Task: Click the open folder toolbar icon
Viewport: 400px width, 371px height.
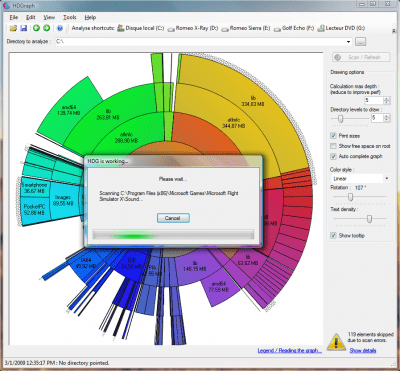Action: (x=13, y=28)
